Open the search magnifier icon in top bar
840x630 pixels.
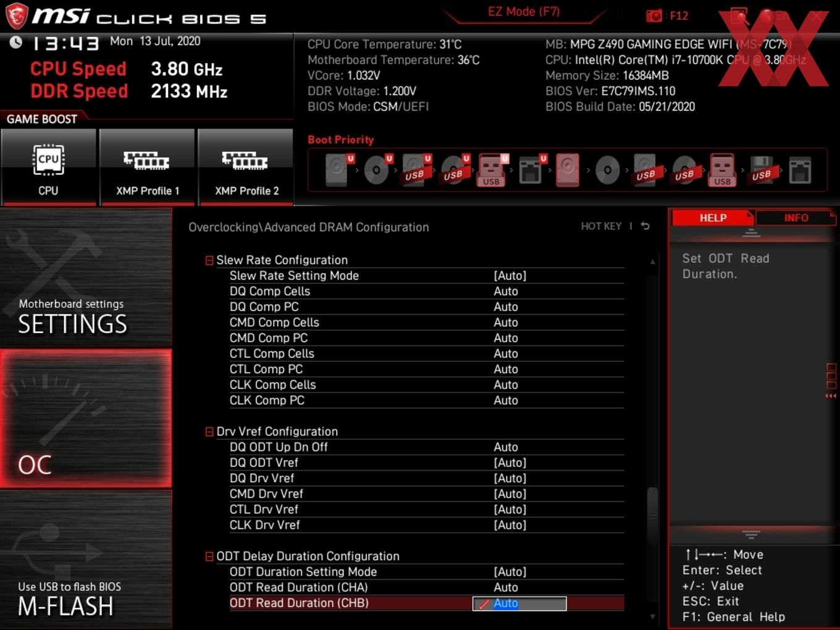click(739, 15)
